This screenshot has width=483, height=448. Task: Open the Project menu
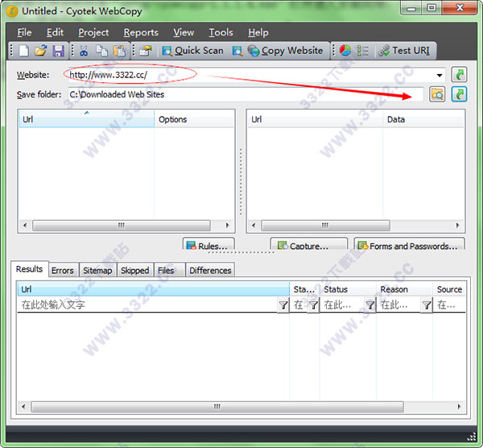(x=93, y=32)
